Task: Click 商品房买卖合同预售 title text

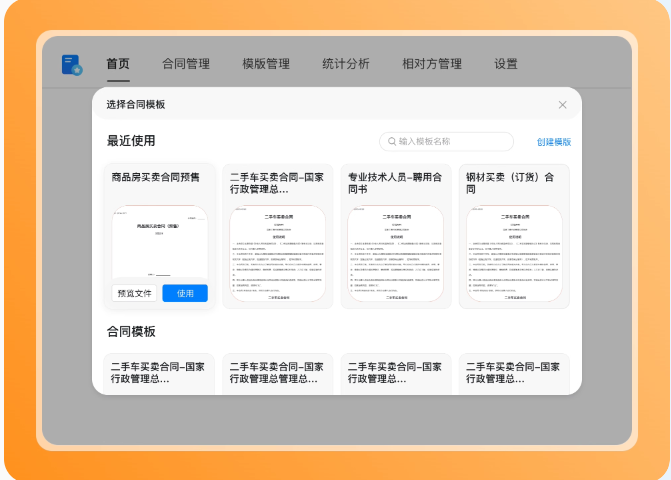Action: 155,178
